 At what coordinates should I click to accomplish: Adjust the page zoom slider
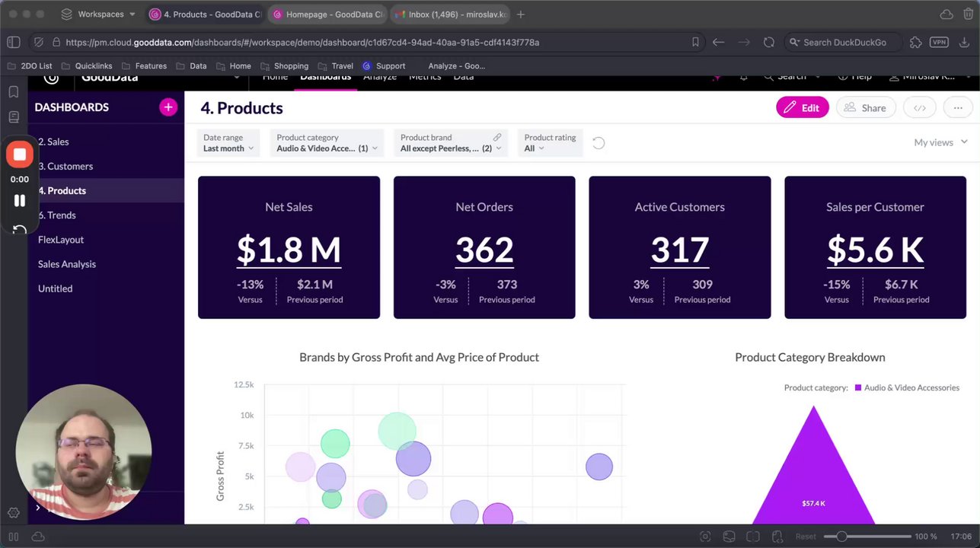point(841,537)
